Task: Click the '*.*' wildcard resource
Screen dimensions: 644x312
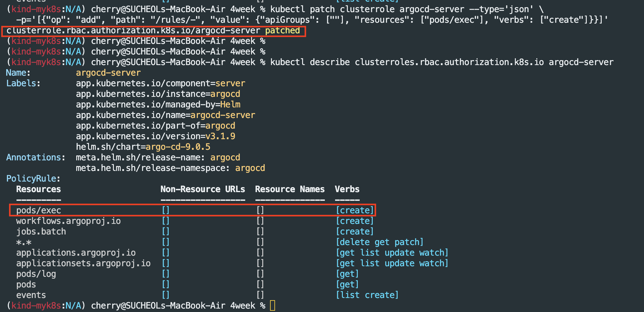Action: (x=24, y=242)
